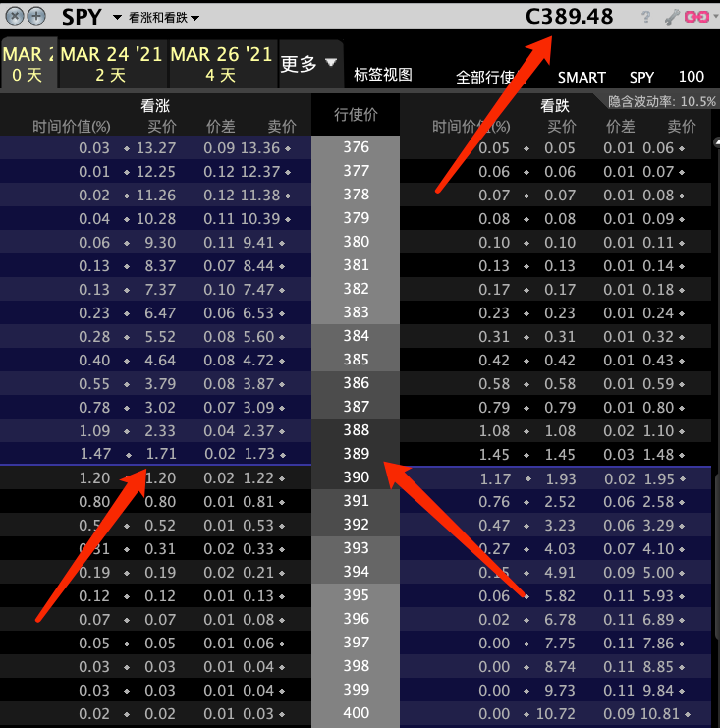Image resolution: width=720 pixels, height=728 pixels.
Task: Click the C389.48 last price display
Action: tap(569, 17)
